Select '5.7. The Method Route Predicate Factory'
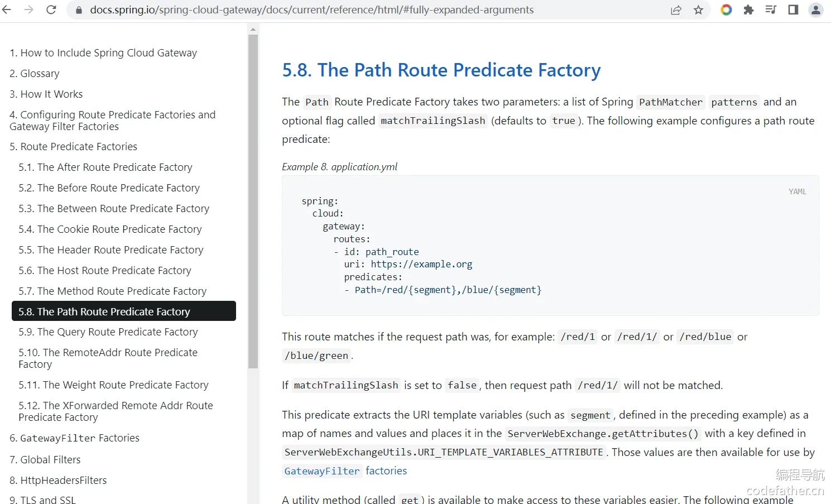This screenshot has height=504, width=831. (x=112, y=291)
